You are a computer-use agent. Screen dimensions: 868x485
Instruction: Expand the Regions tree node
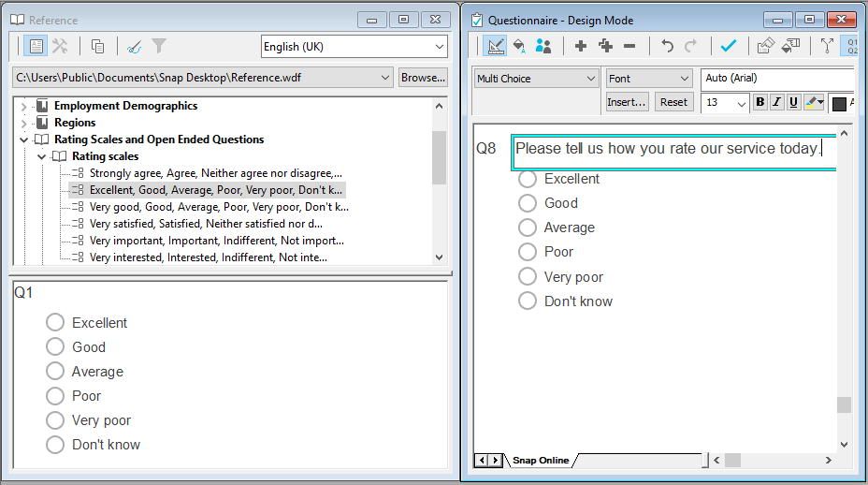coord(23,123)
